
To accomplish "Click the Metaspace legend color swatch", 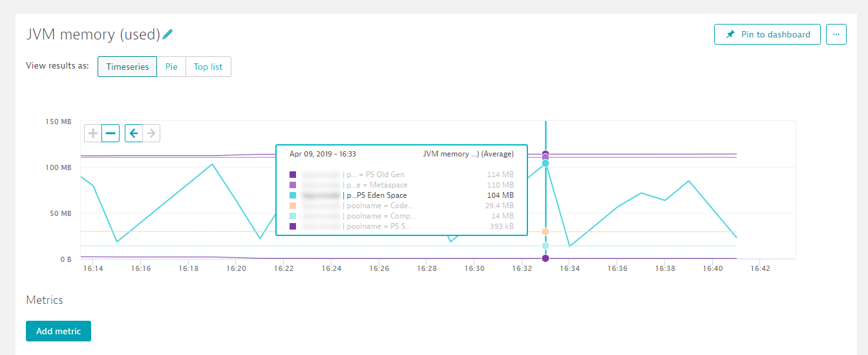I will tap(293, 185).
